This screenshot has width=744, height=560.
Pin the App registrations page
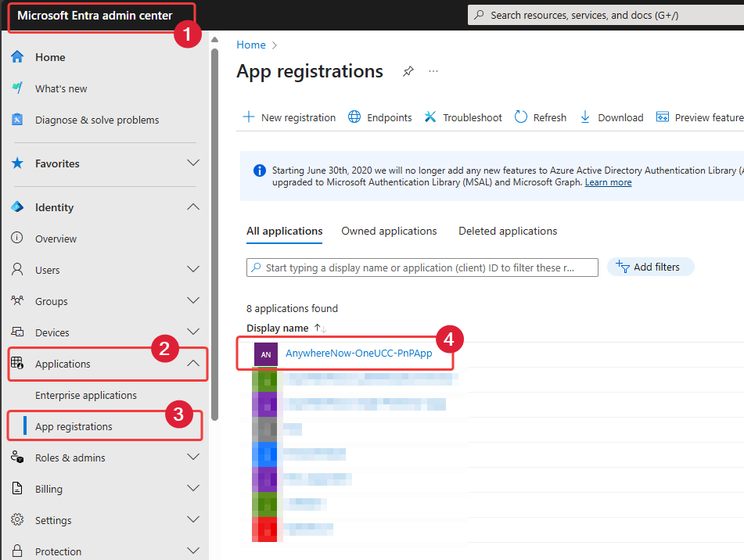point(408,72)
